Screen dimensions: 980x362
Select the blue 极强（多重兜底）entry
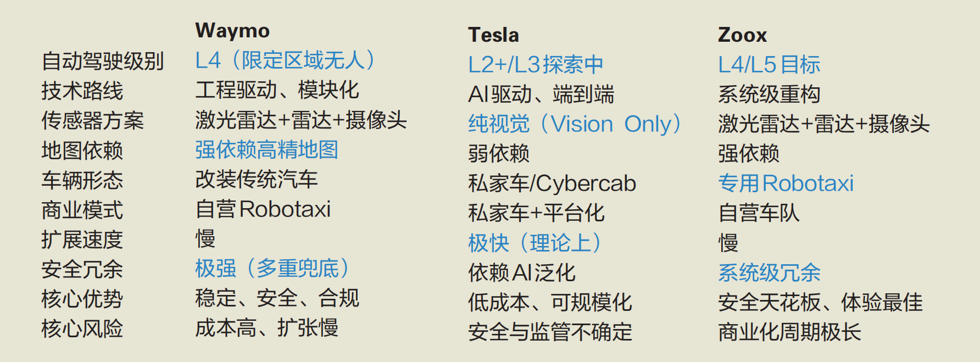click(x=272, y=268)
